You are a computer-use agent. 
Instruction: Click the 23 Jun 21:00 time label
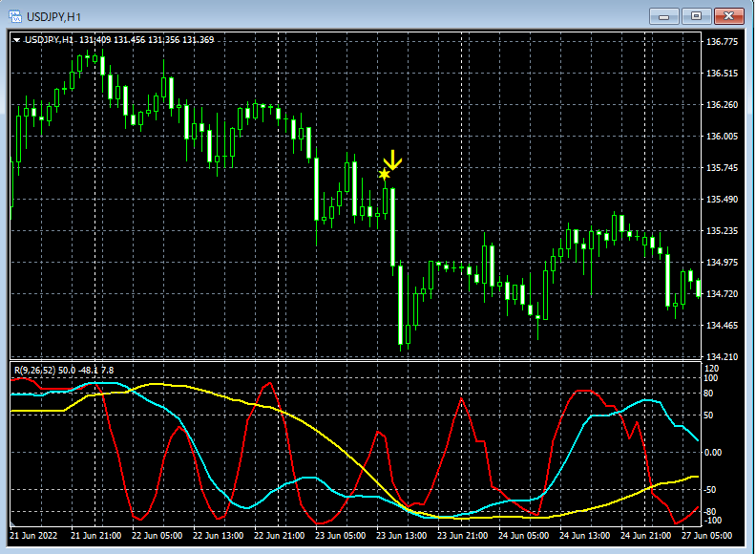(x=462, y=536)
